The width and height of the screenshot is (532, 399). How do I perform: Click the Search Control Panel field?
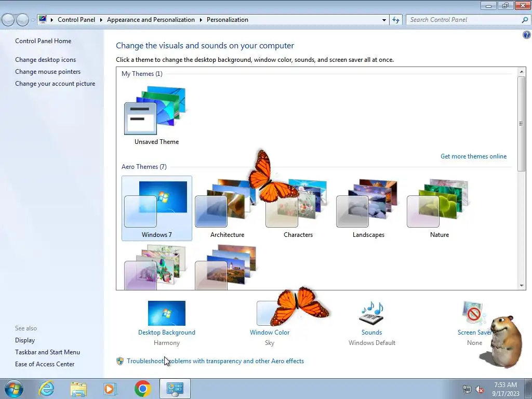click(x=464, y=20)
